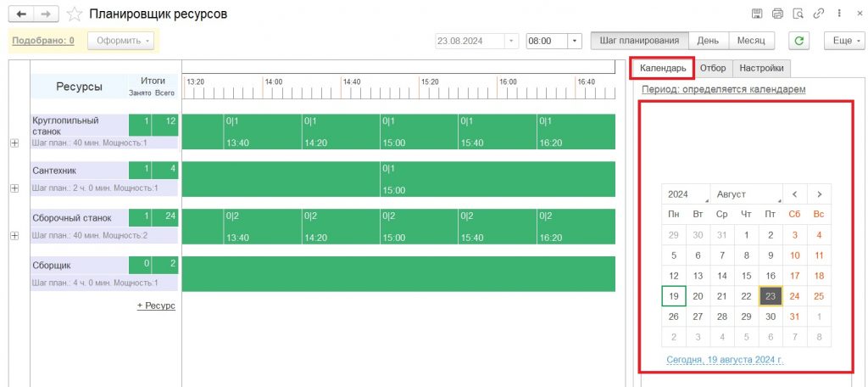Click Сантехник 15:00 time slot
This screenshot has width=868, height=387.
tap(497, 178)
